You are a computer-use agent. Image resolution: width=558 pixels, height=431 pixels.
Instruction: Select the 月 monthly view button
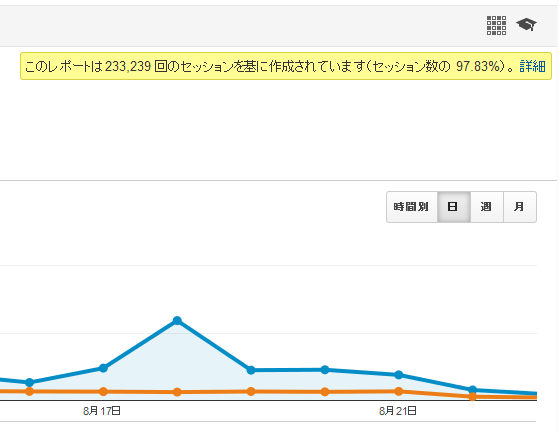520,207
